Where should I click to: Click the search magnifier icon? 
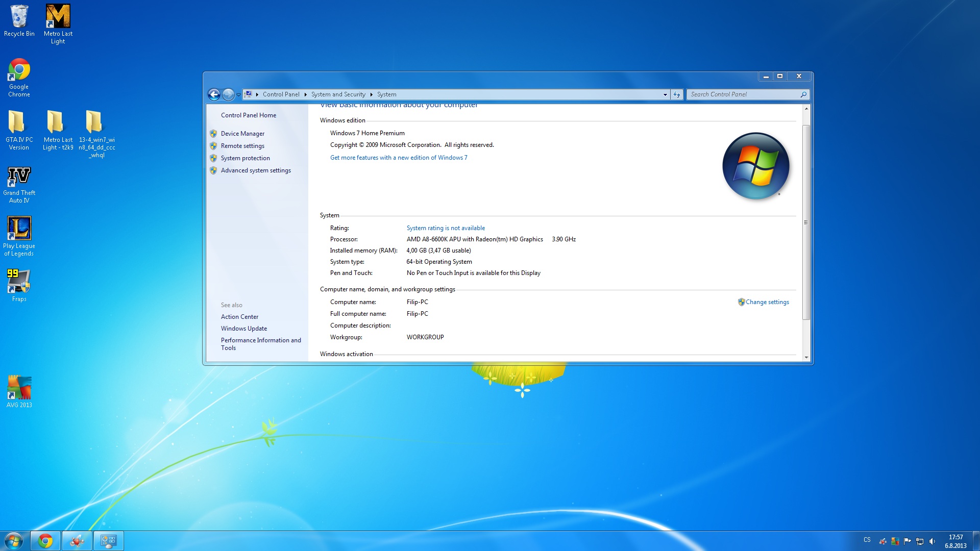[x=803, y=94]
